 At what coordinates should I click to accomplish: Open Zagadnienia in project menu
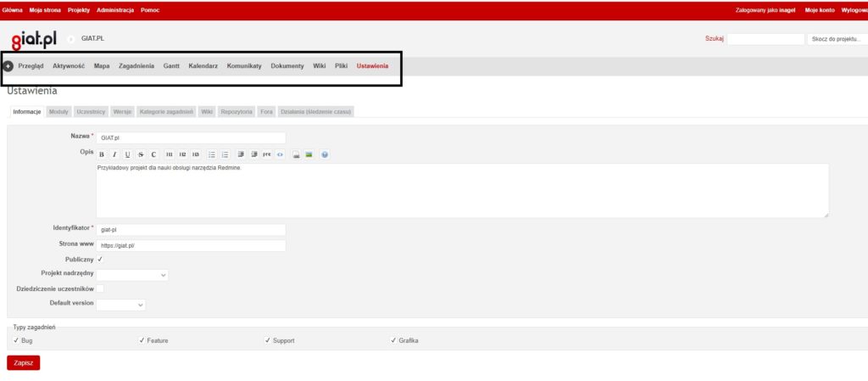pyautogui.click(x=136, y=66)
